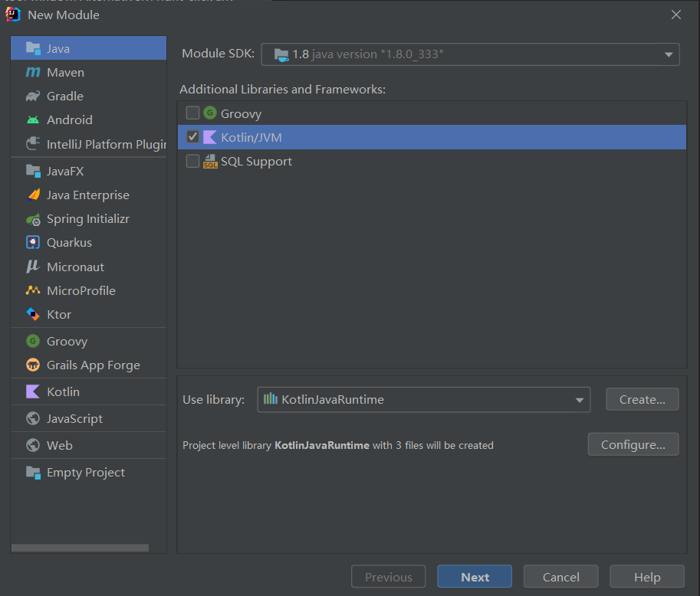Select the Ktor icon
This screenshot has width=700, height=596.
point(33,314)
